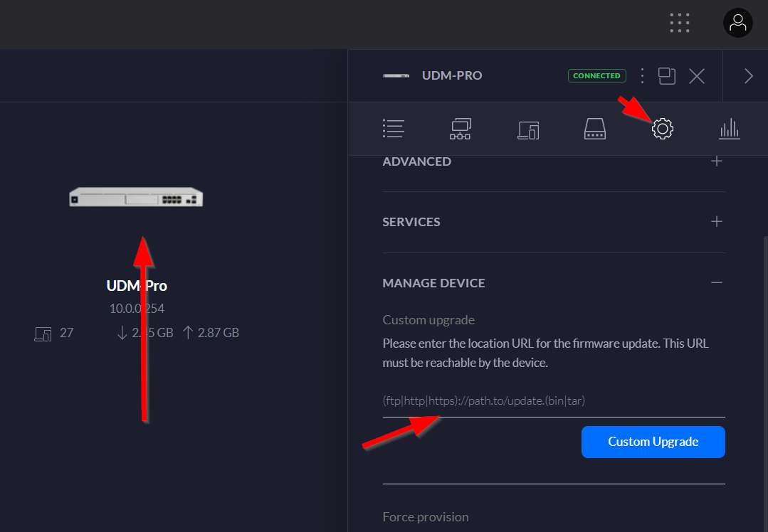Open the network ports topology tab
The height and width of the screenshot is (532, 768).
[461, 129]
